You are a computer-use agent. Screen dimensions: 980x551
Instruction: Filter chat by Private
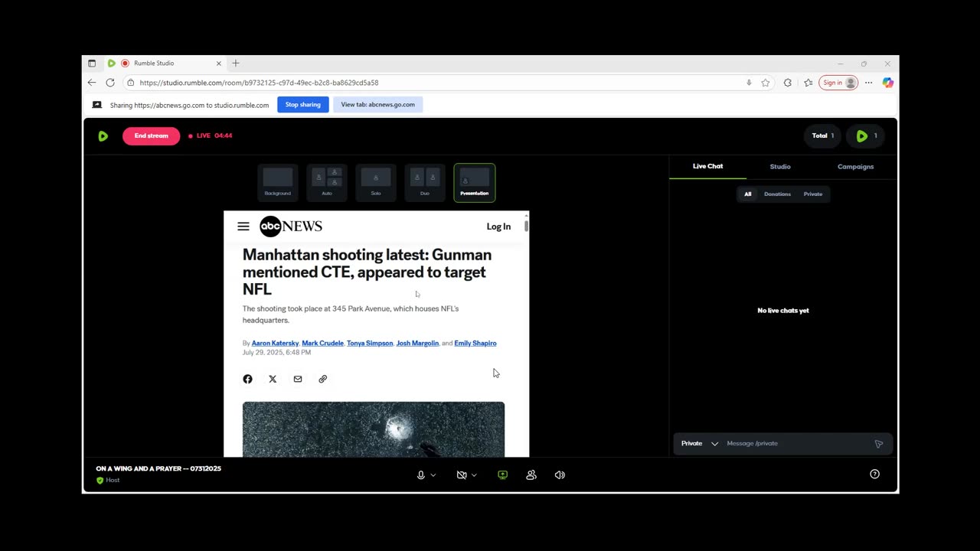pyautogui.click(x=813, y=194)
